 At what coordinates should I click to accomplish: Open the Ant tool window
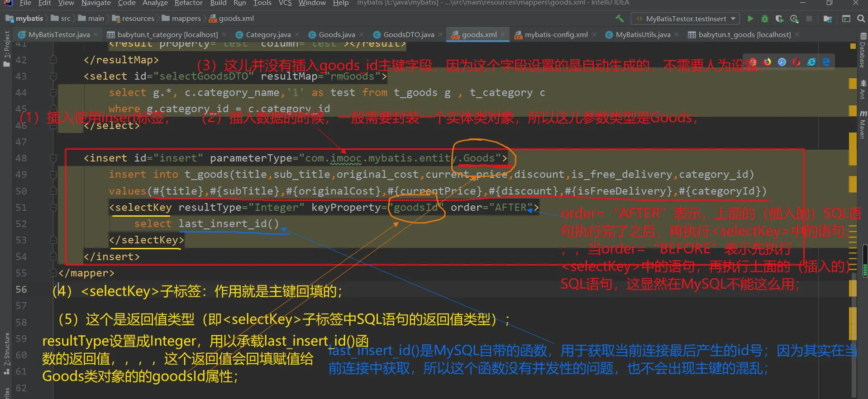tap(863, 89)
